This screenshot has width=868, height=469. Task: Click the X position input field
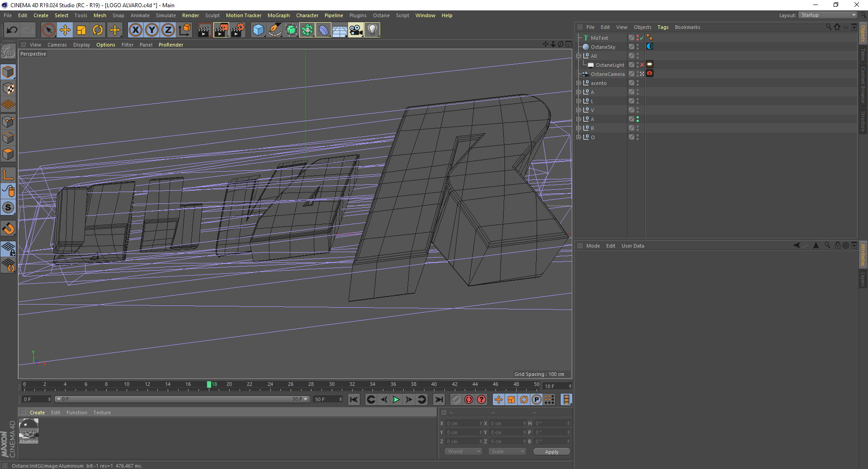463,423
